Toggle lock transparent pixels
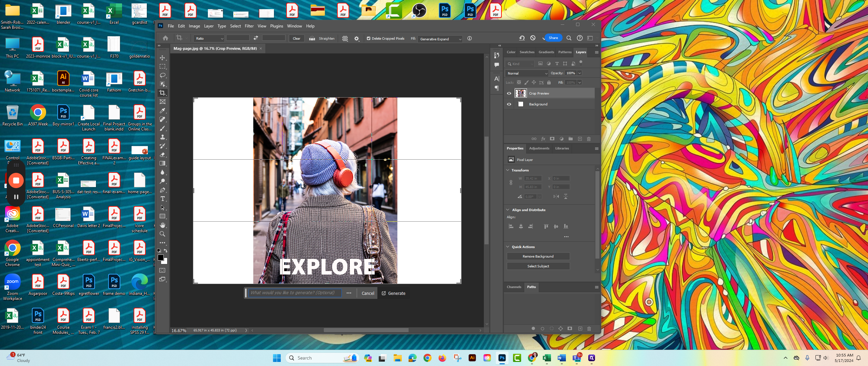 (519, 82)
